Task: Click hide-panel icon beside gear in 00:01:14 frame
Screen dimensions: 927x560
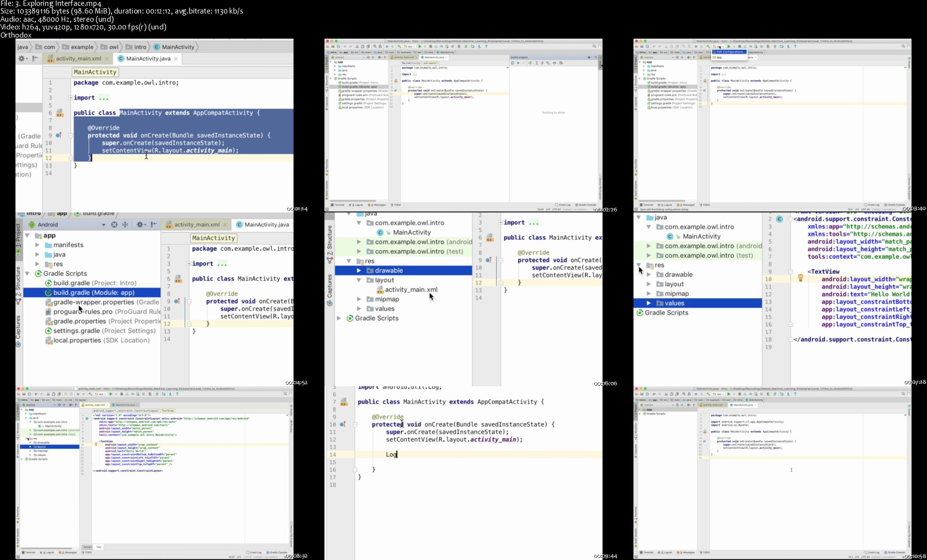Action: [35, 58]
